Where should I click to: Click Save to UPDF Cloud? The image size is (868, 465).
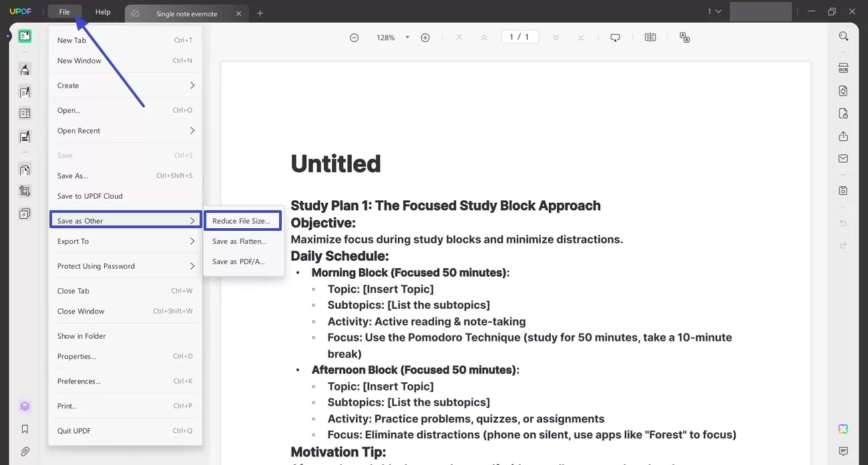tap(89, 195)
